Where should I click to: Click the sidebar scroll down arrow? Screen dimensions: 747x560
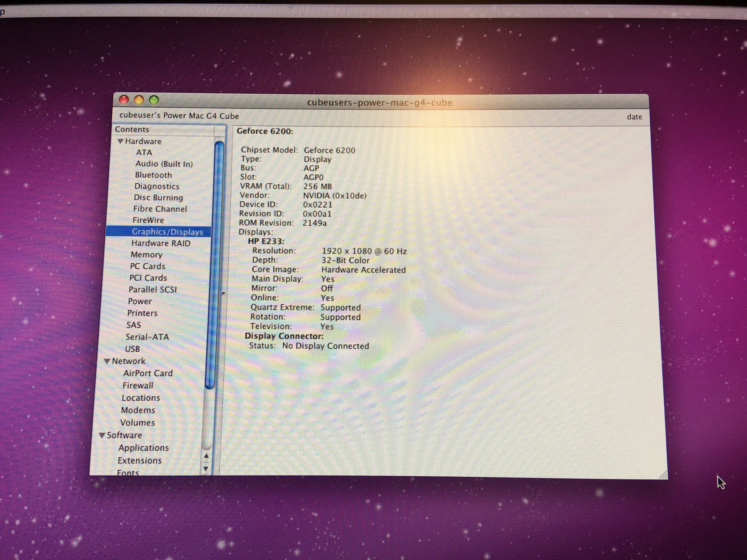pyautogui.click(x=205, y=468)
